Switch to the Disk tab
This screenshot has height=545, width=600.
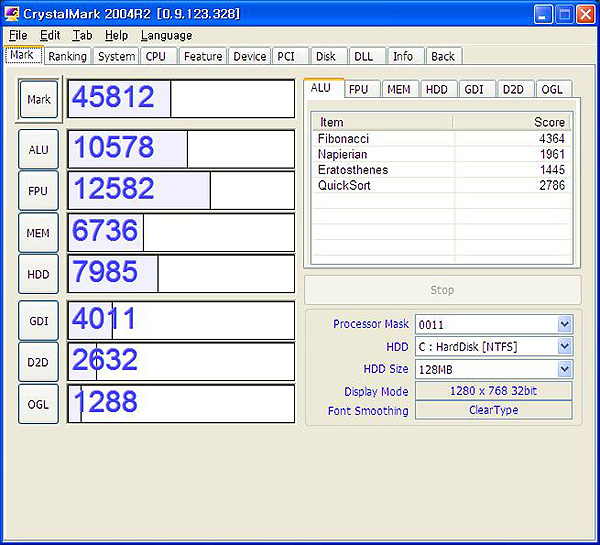pos(329,56)
